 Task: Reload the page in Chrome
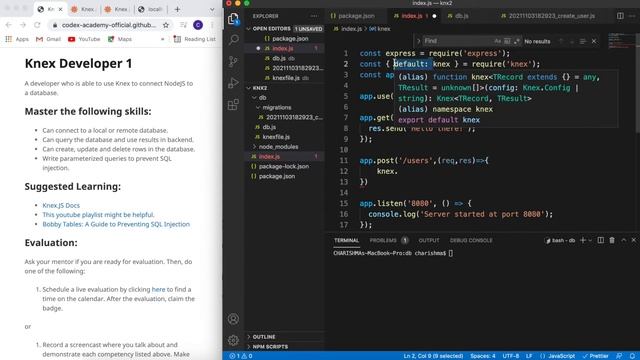37,25
